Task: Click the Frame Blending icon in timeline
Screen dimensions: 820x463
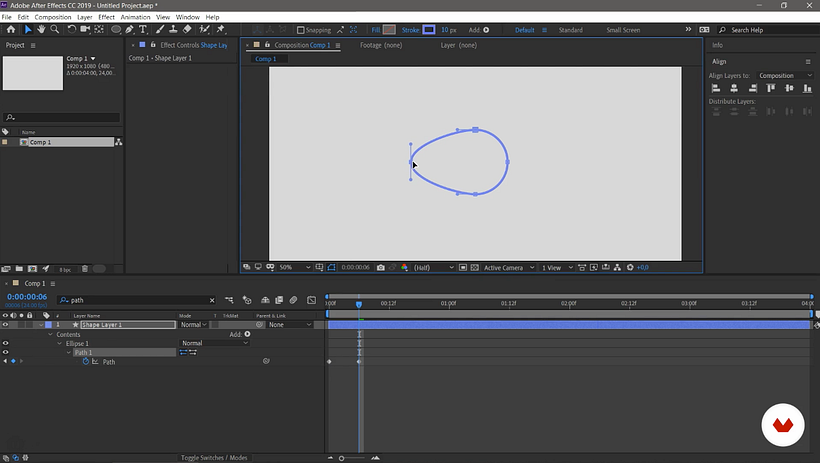Action: (x=279, y=300)
